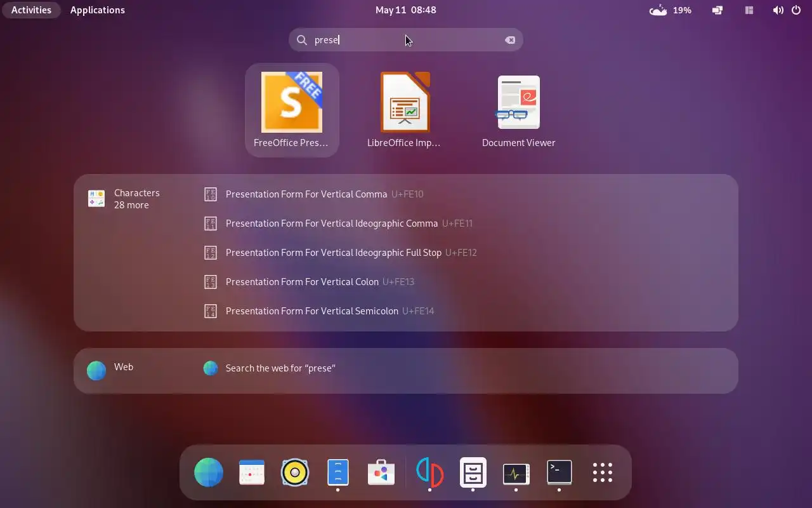This screenshot has height=508, width=812.
Task: Click the search box containing "prese"
Action: [x=406, y=40]
